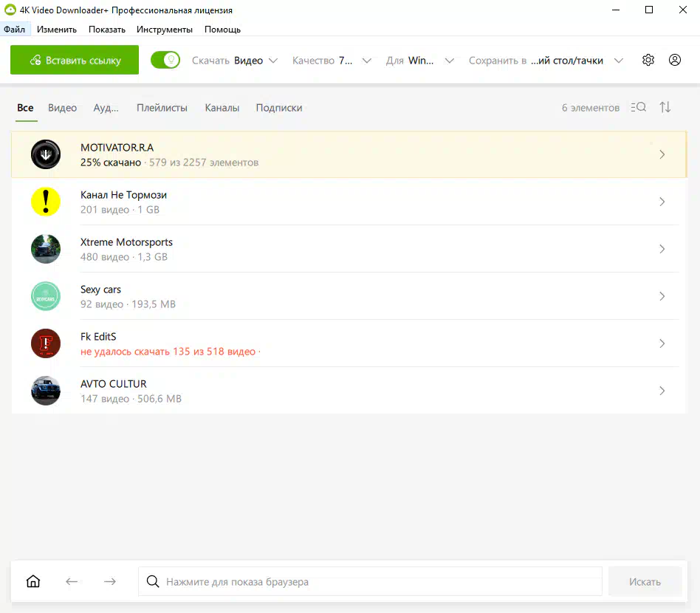The image size is (700, 613).
Task: Click the 201 видео · 1 GB text
Action: (x=120, y=210)
